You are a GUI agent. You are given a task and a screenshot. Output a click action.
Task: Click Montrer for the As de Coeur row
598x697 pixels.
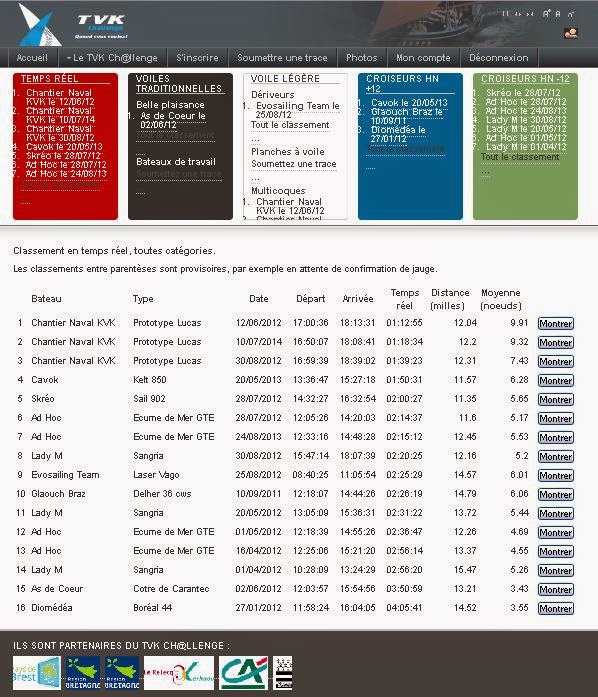(x=556, y=589)
